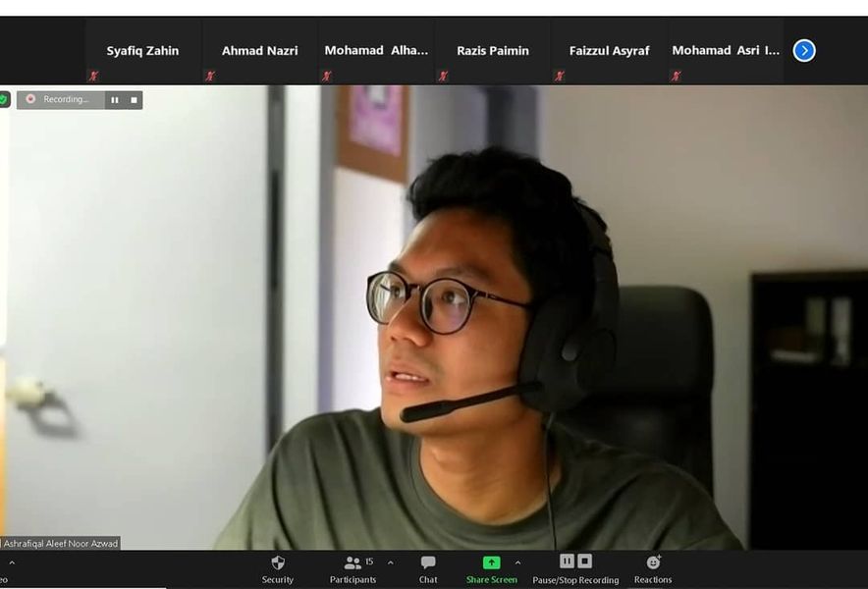The height and width of the screenshot is (589, 868).
Task: Open the Security shield menu
Action: click(278, 563)
